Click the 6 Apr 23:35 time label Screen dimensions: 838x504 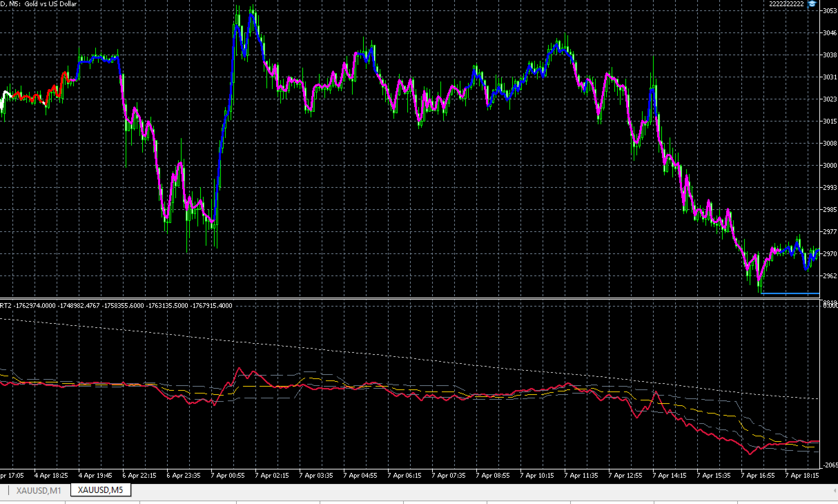point(183,476)
